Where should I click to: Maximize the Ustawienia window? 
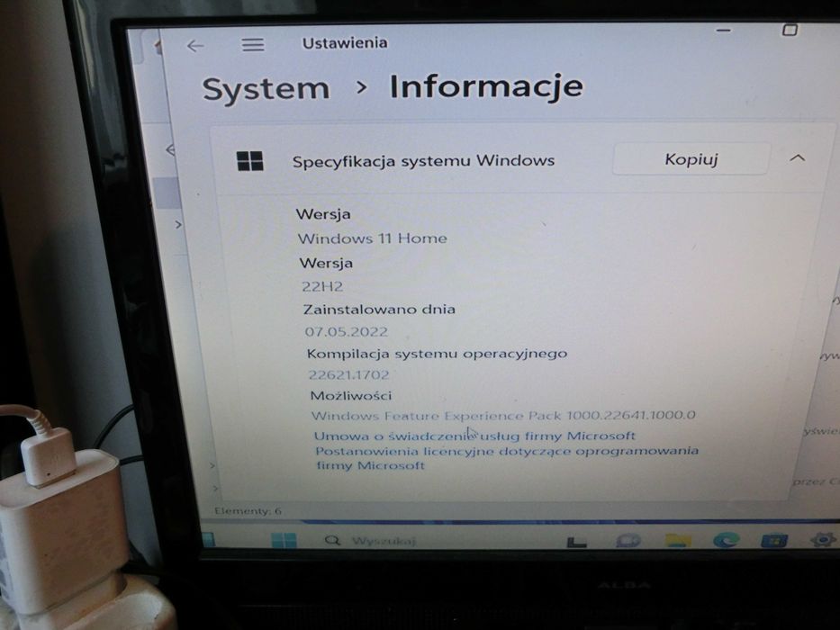coord(790,30)
